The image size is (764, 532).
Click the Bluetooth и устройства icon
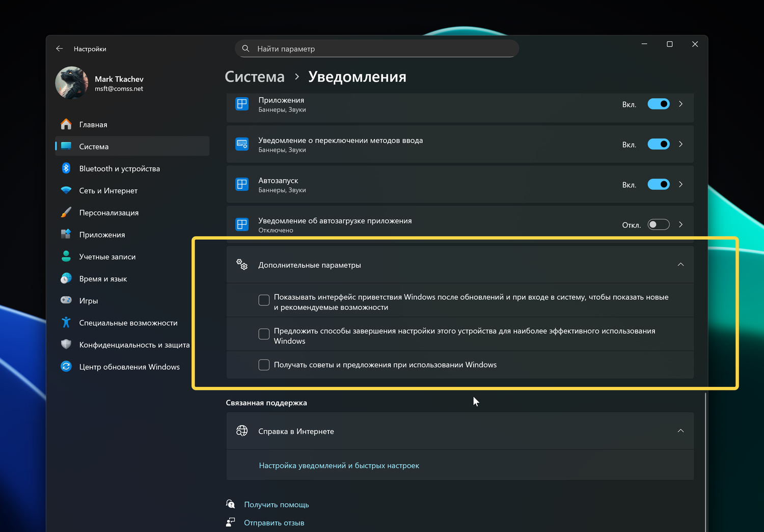(x=66, y=169)
